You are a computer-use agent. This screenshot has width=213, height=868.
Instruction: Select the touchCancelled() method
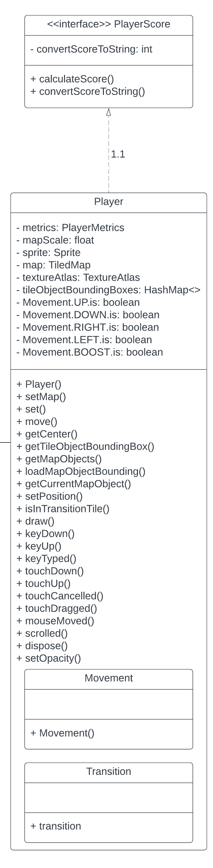pos(60,596)
